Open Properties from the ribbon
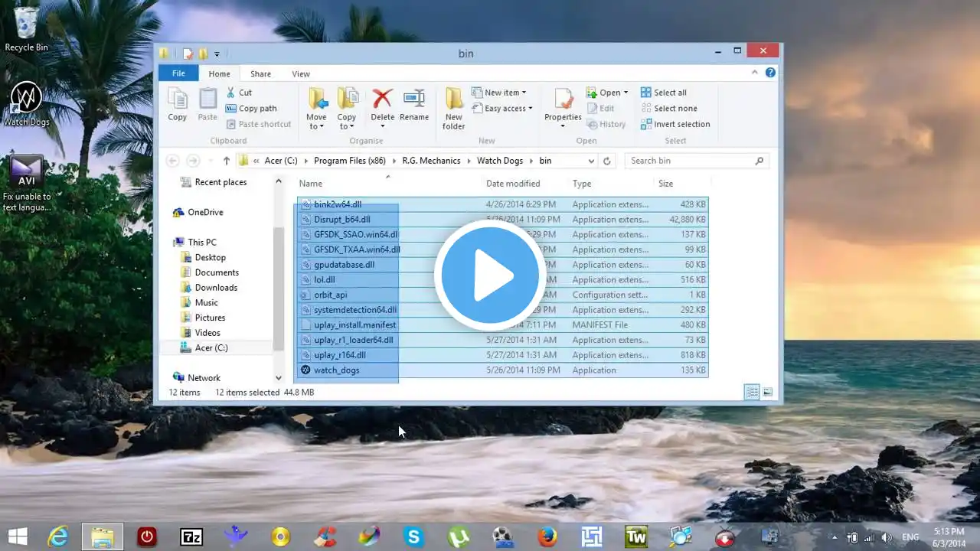 (563, 101)
